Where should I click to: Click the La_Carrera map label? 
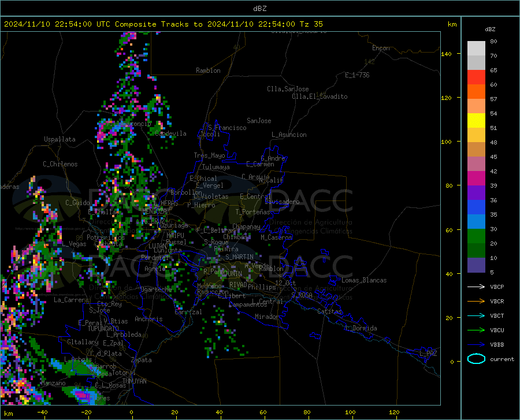tap(71, 300)
